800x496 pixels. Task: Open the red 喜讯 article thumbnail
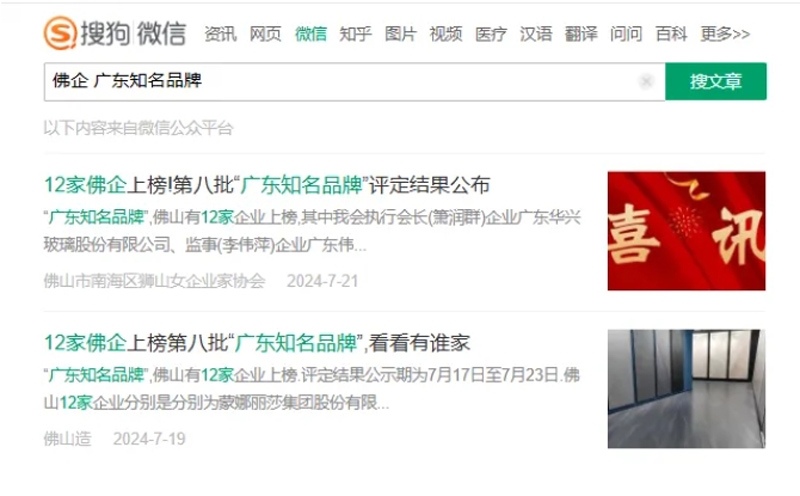(x=686, y=231)
